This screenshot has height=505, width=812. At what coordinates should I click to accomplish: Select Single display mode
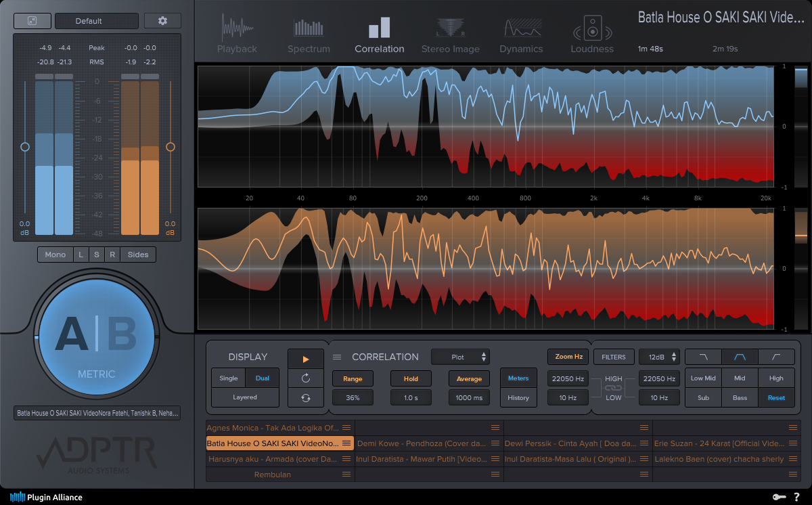pyautogui.click(x=229, y=378)
